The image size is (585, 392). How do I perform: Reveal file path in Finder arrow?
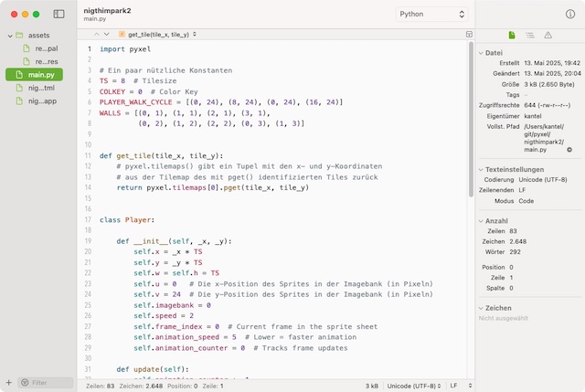(569, 149)
